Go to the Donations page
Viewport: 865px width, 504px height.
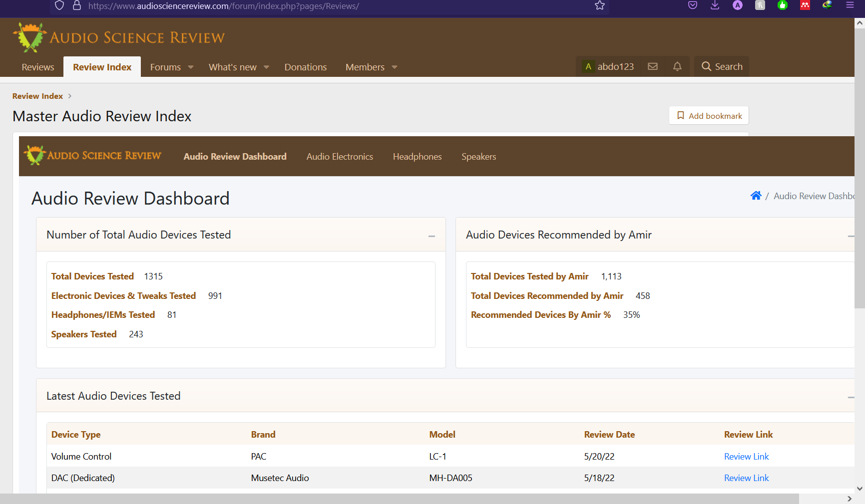(x=306, y=67)
